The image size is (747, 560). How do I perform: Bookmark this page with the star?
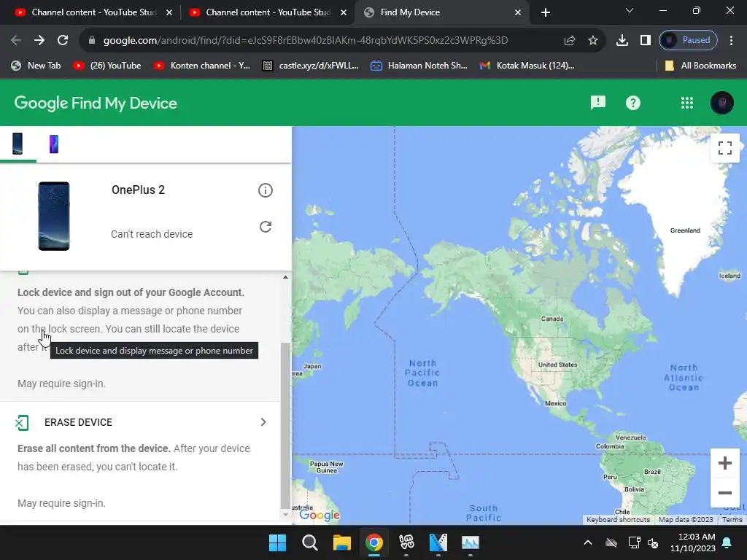point(592,41)
